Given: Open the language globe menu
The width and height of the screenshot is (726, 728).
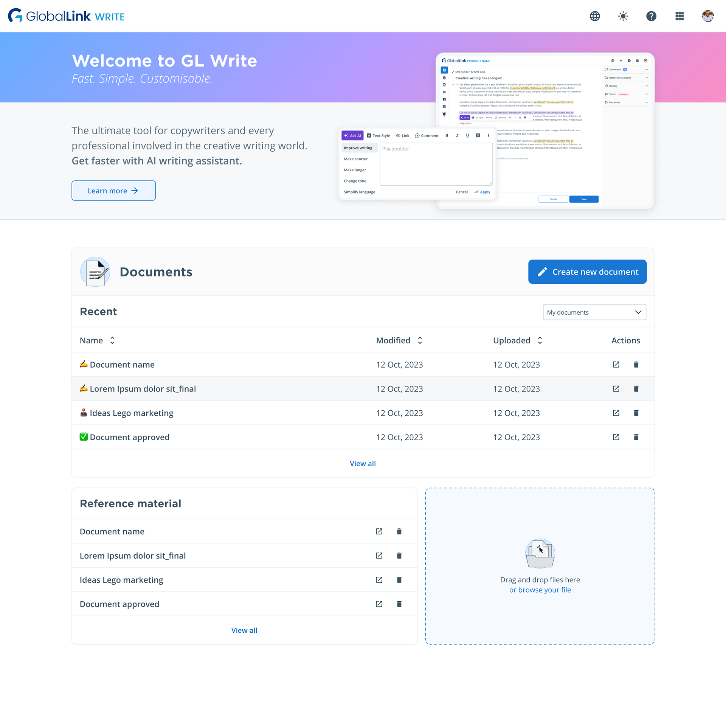Looking at the screenshot, I should pyautogui.click(x=595, y=16).
